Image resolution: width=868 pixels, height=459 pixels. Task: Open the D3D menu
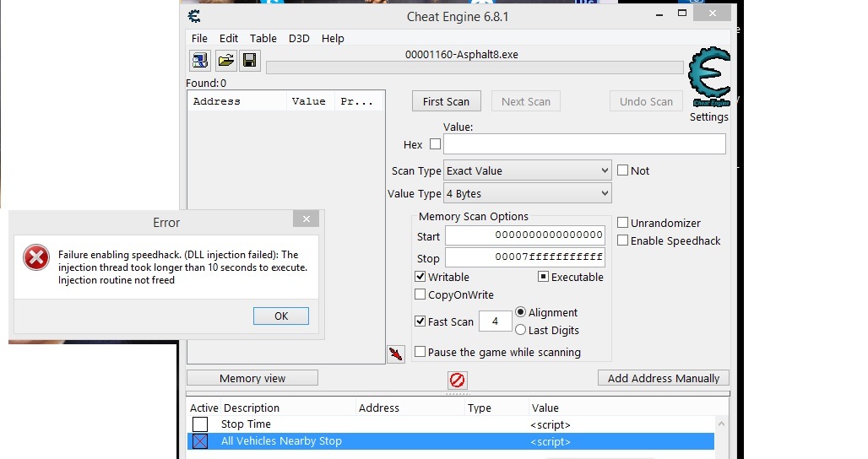299,38
